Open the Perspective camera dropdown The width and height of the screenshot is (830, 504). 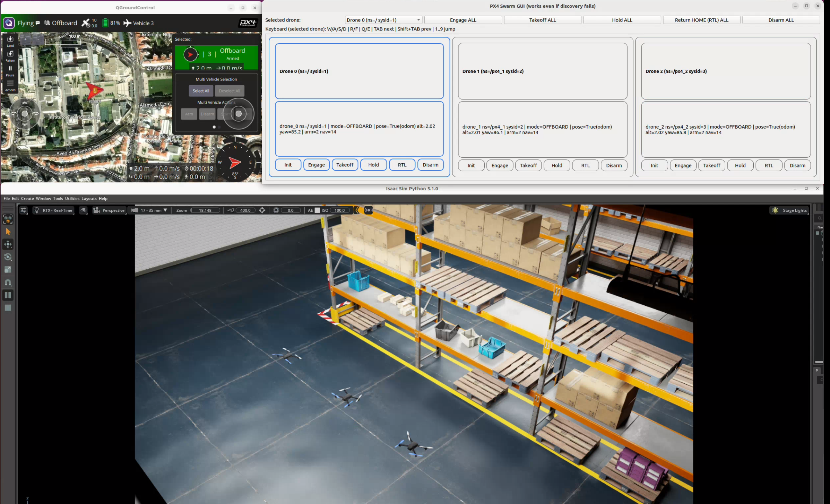tap(109, 210)
